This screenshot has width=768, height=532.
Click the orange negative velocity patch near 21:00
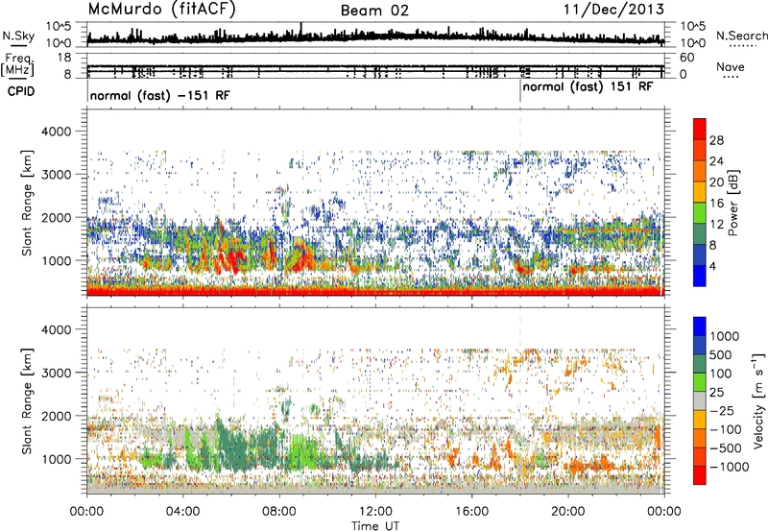pos(590,464)
